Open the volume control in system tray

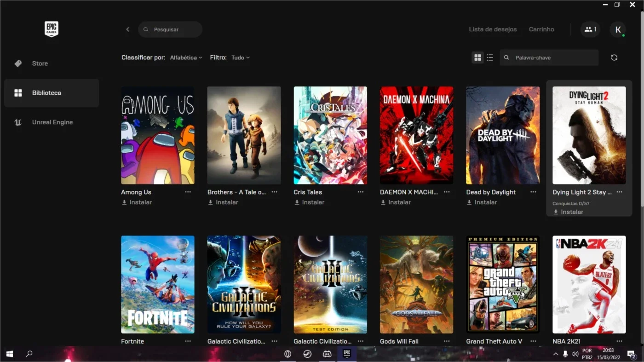(575, 354)
